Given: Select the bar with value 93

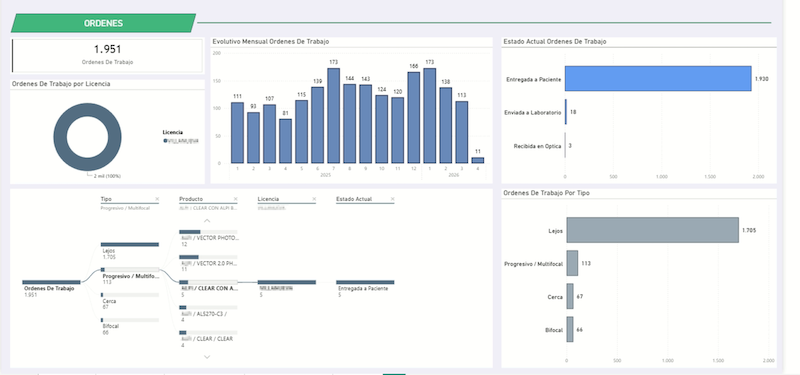Looking at the screenshot, I should pos(253,138).
